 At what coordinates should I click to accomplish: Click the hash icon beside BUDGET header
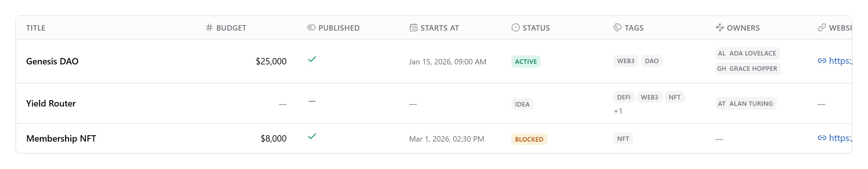pos(209,28)
